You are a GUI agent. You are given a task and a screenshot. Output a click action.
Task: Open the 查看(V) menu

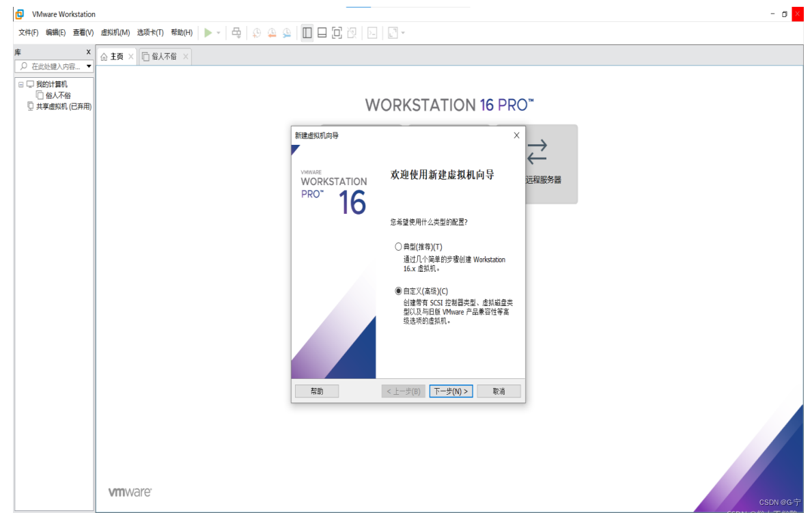click(x=83, y=33)
